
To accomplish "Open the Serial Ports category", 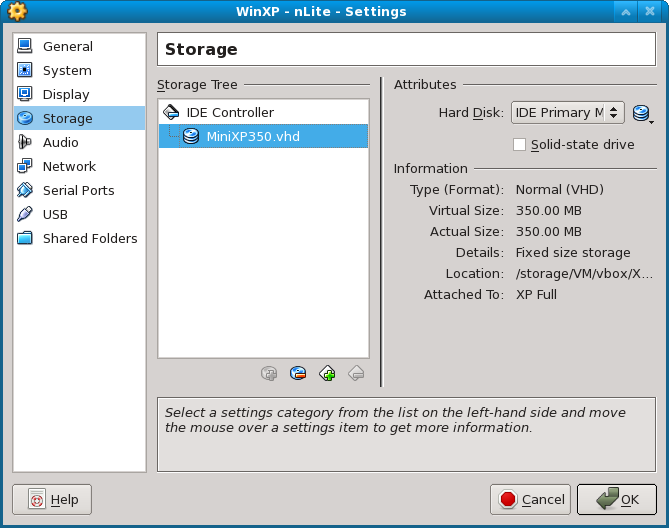I will [x=79, y=190].
